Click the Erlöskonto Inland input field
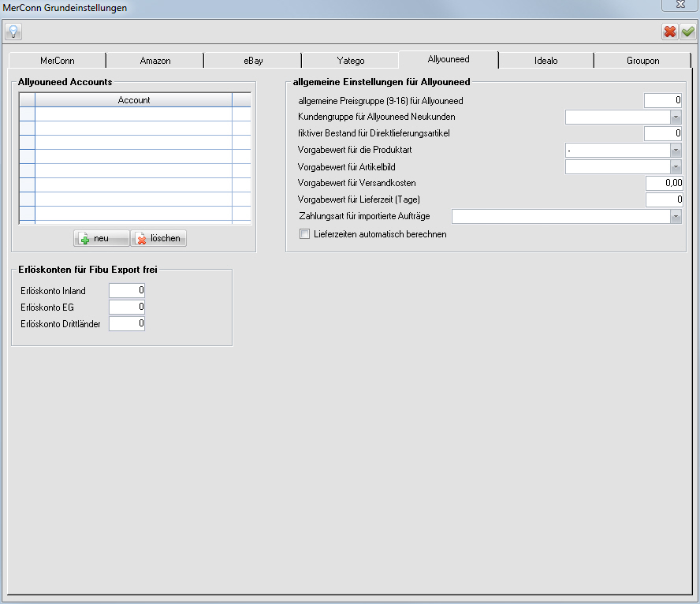The image size is (700, 604). (x=127, y=291)
